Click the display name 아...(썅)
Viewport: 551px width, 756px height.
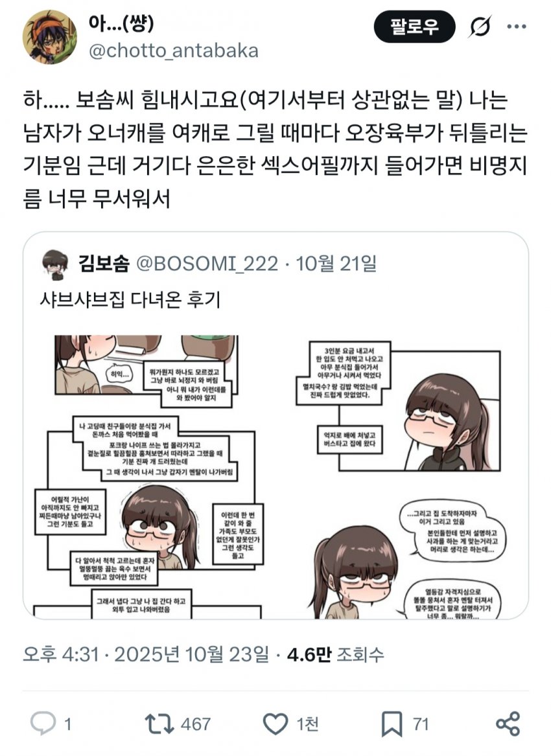[x=121, y=23]
